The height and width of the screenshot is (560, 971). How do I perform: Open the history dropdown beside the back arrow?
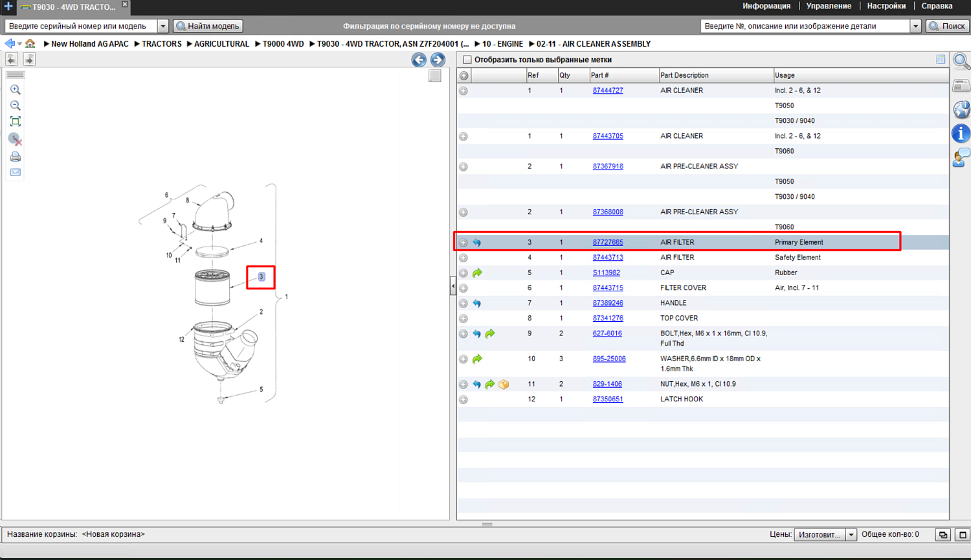19,44
